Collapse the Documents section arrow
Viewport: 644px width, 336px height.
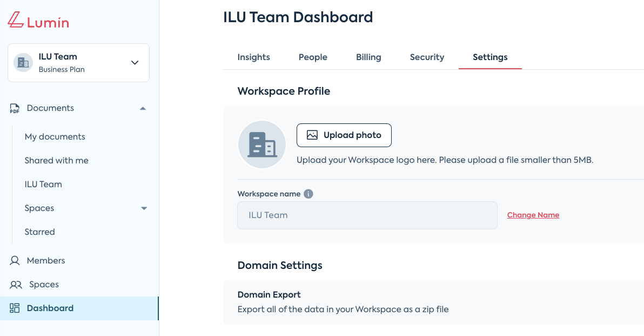(x=143, y=109)
